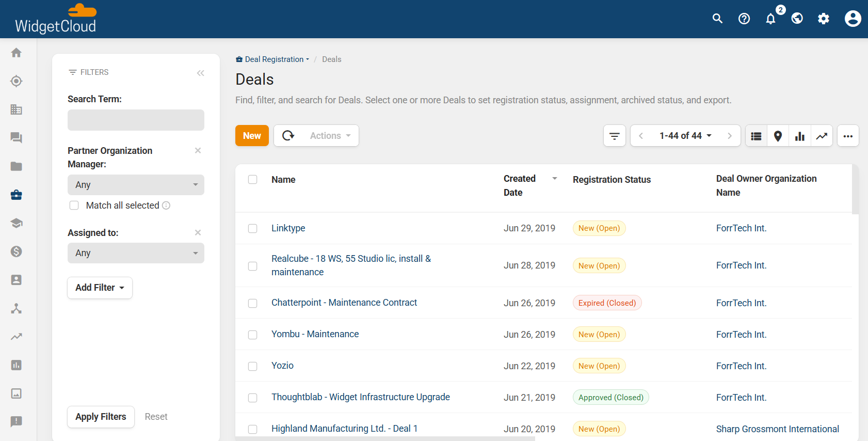Screen dimensions: 868x441
Task: Open the settings gear
Action: tap(824, 19)
